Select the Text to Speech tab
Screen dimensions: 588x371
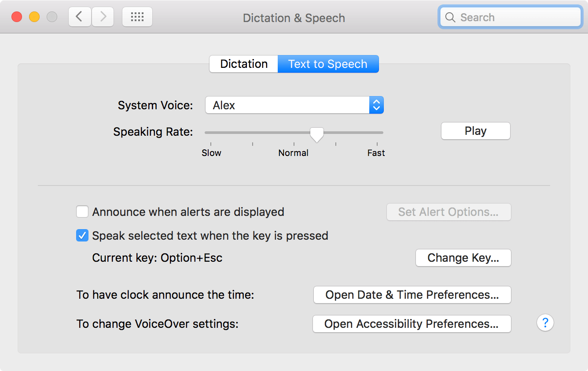[328, 64]
